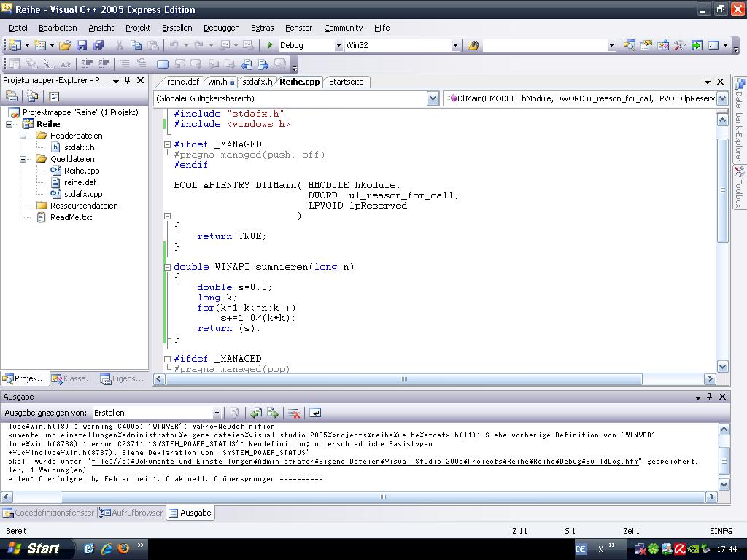Image resolution: width=747 pixels, height=560 pixels.
Task: Select Reihe.cpp in the project tree
Action: point(82,171)
